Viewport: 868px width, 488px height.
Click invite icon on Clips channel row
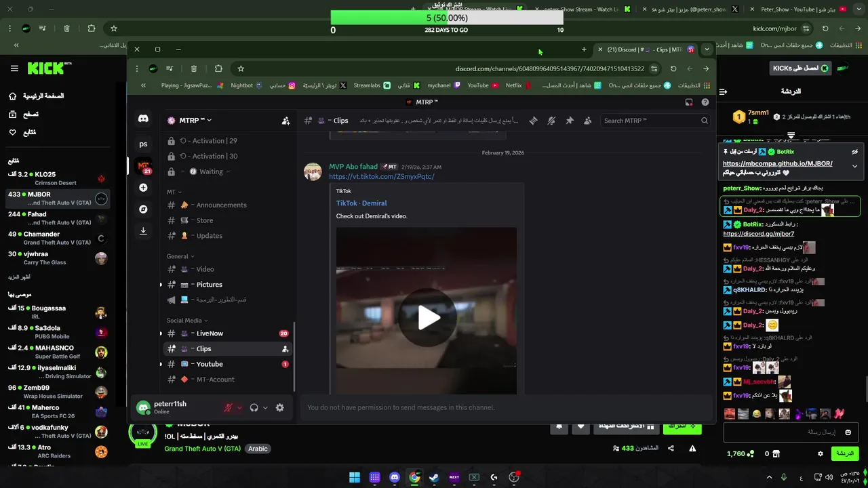pos(285,349)
